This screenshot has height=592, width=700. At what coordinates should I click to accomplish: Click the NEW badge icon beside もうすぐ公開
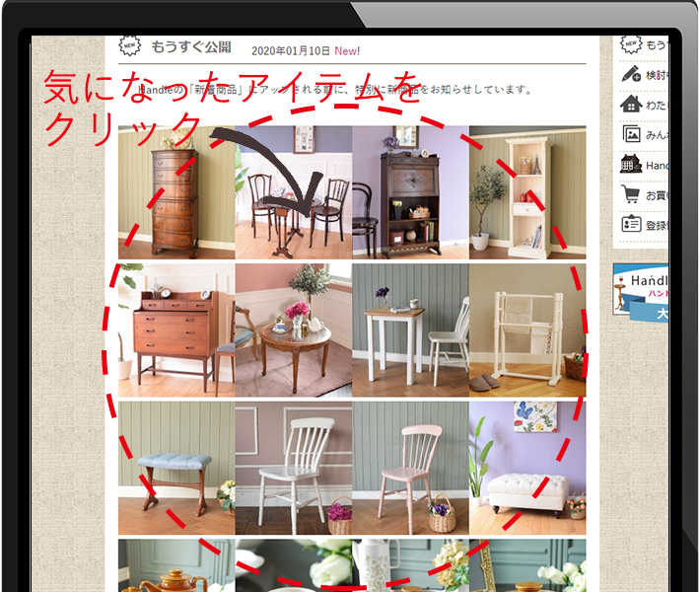tap(130, 45)
